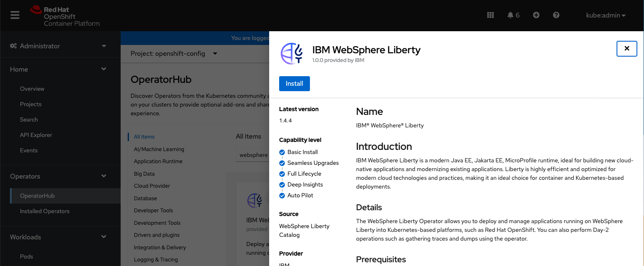Click the Auto Pilot capability checkmark

[282, 196]
